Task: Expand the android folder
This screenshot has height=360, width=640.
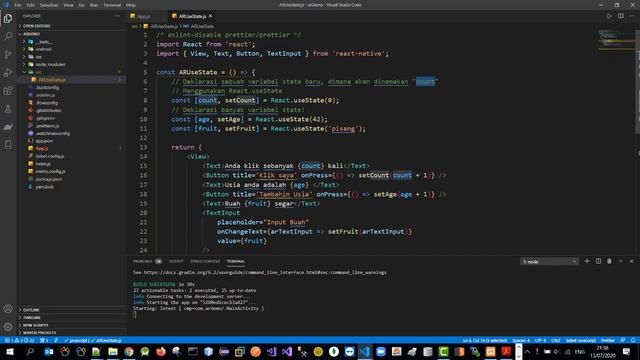Action: (x=43, y=49)
